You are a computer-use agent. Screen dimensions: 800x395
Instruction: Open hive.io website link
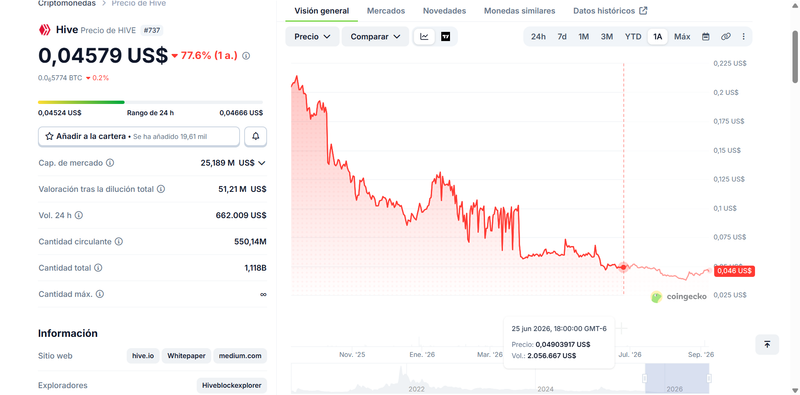(143, 356)
